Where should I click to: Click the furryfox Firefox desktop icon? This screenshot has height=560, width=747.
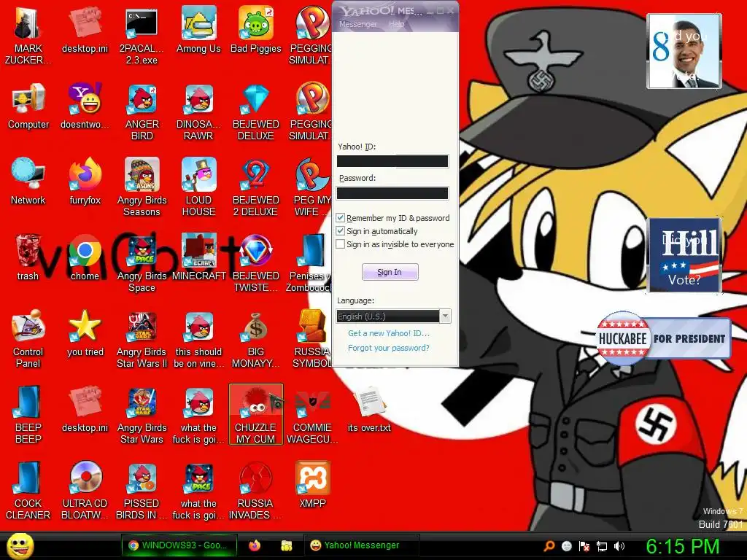85,181
